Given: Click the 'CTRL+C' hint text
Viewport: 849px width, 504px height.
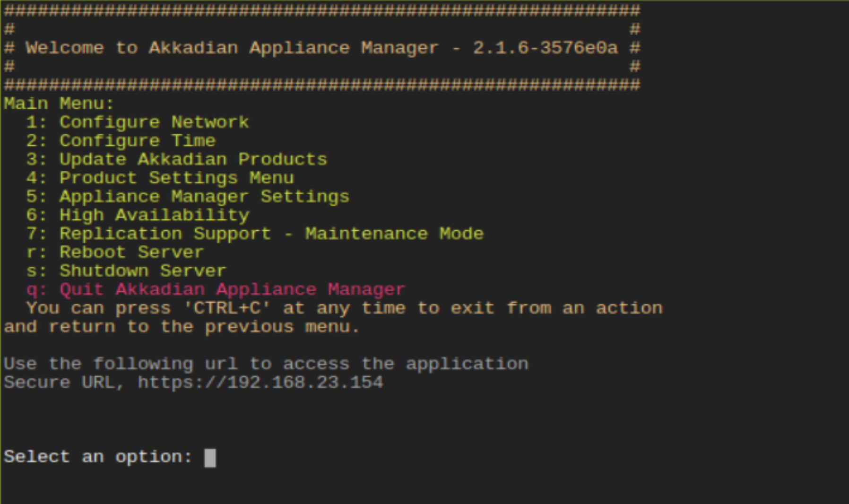Looking at the screenshot, I should point(227,308).
